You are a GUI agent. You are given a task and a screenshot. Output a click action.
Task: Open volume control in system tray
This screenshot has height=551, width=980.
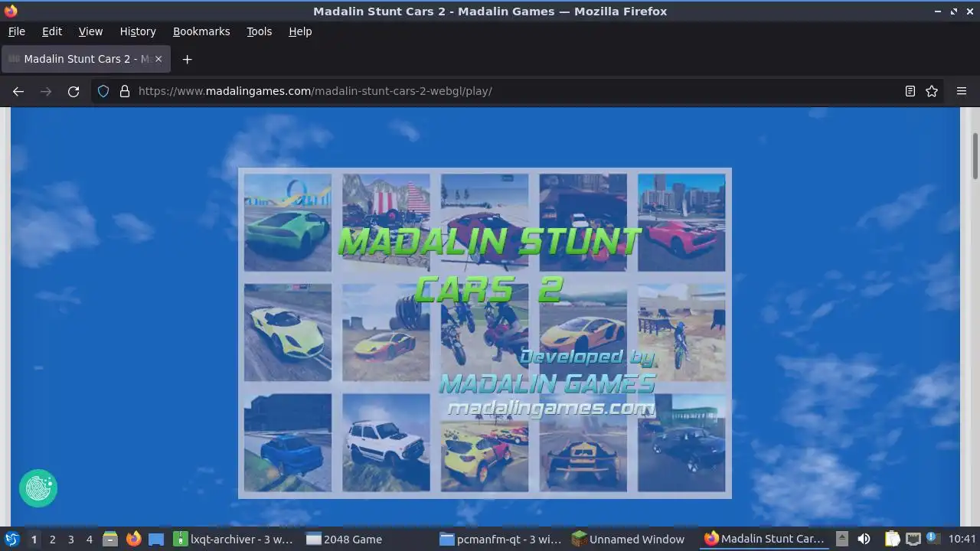(864, 539)
